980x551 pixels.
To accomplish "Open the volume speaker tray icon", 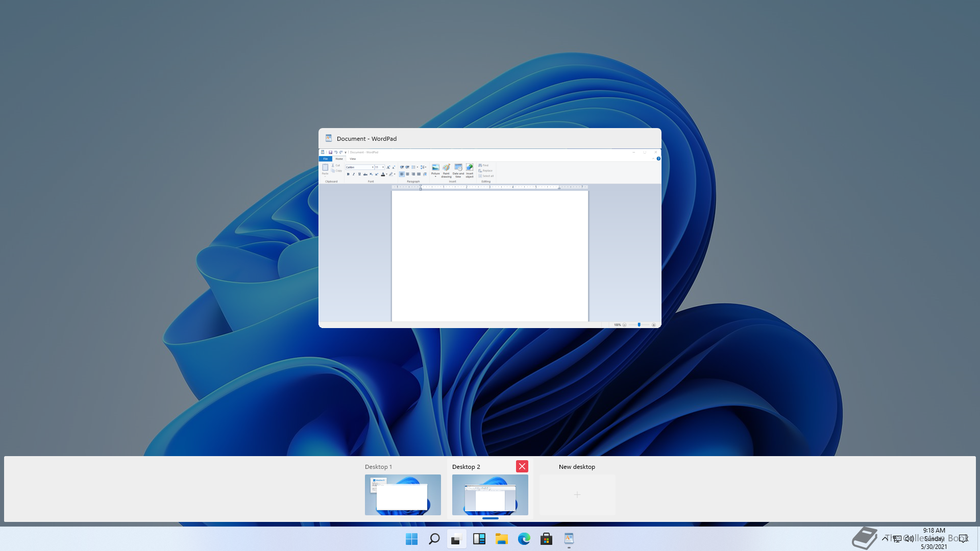I will pyautogui.click(x=909, y=538).
